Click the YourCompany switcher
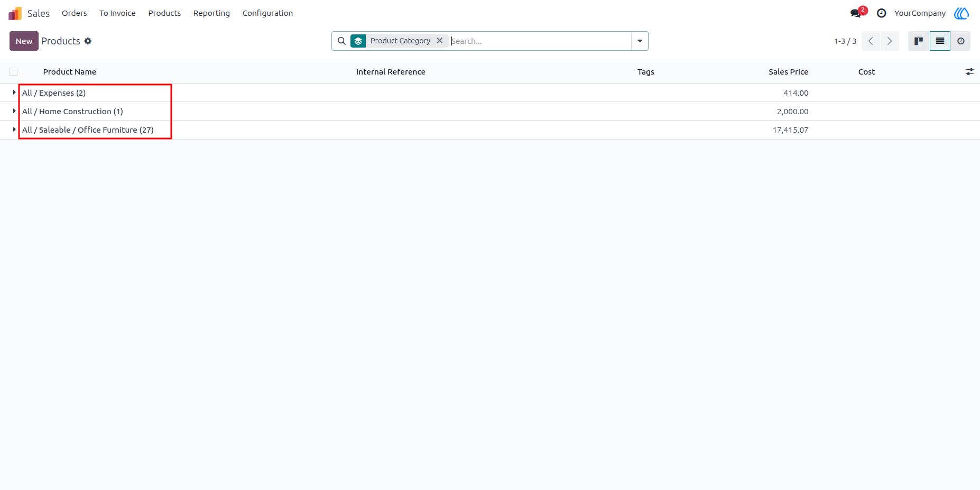Screen dimensions: 980x490 click(x=920, y=13)
